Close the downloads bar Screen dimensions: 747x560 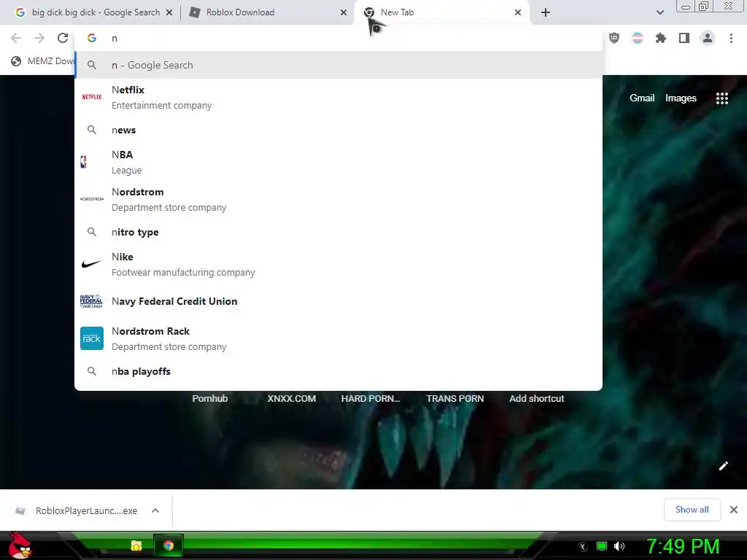coord(734,510)
